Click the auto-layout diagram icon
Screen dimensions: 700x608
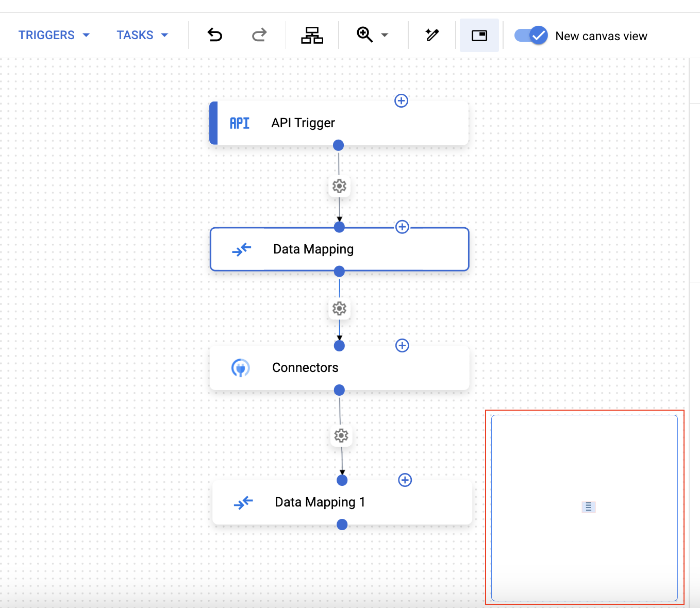(312, 35)
